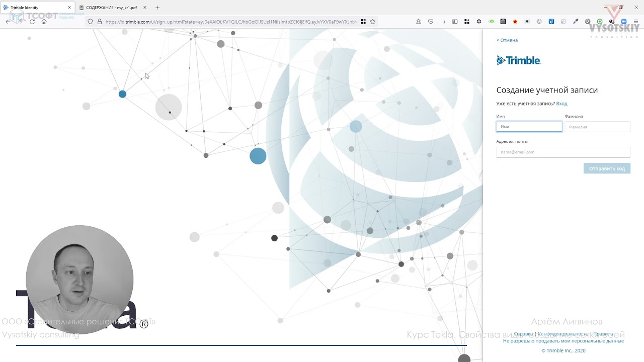Click the Создание учетной записи heading

[547, 90]
